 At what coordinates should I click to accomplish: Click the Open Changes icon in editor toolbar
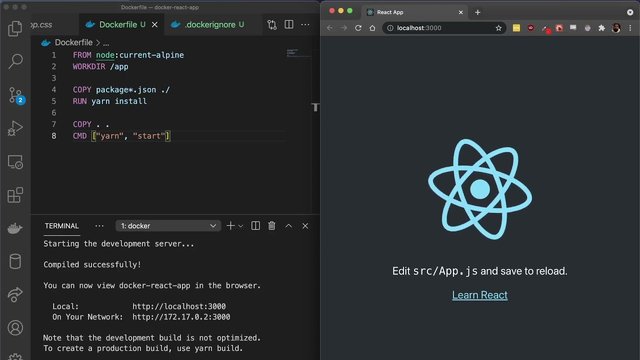pyautogui.click(x=272, y=25)
